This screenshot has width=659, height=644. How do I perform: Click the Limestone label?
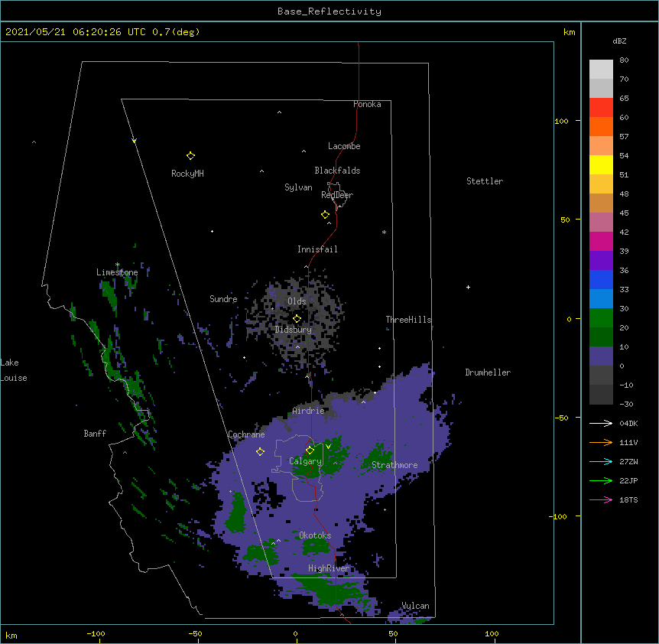117,272
